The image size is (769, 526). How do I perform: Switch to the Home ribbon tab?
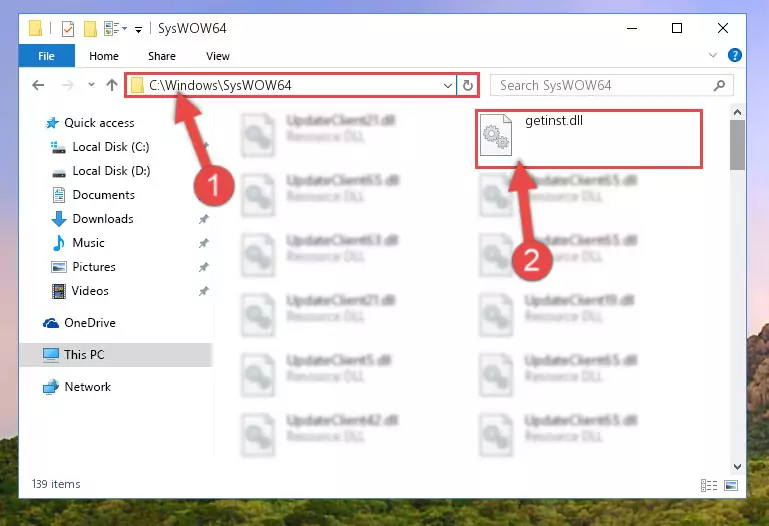pos(104,56)
